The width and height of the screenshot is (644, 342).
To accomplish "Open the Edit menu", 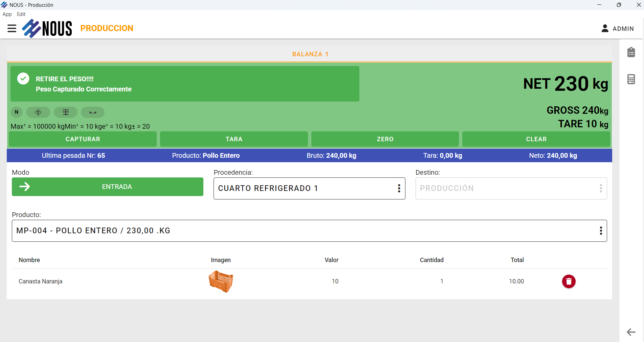I will (x=21, y=14).
